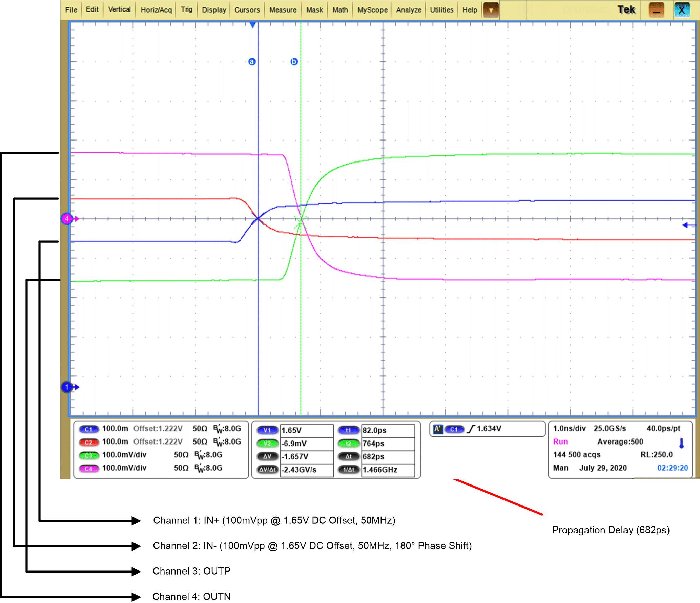Open the menu bar overflow dropdown arrow
700x603 pixels.
491,10
